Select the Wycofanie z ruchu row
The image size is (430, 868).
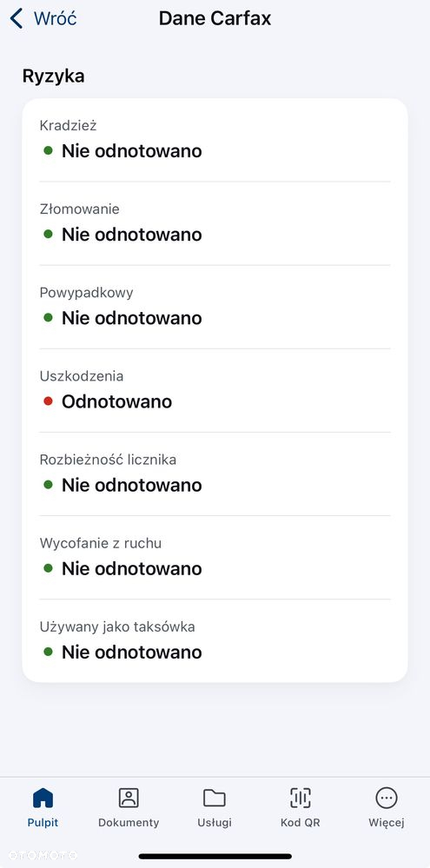215,558
